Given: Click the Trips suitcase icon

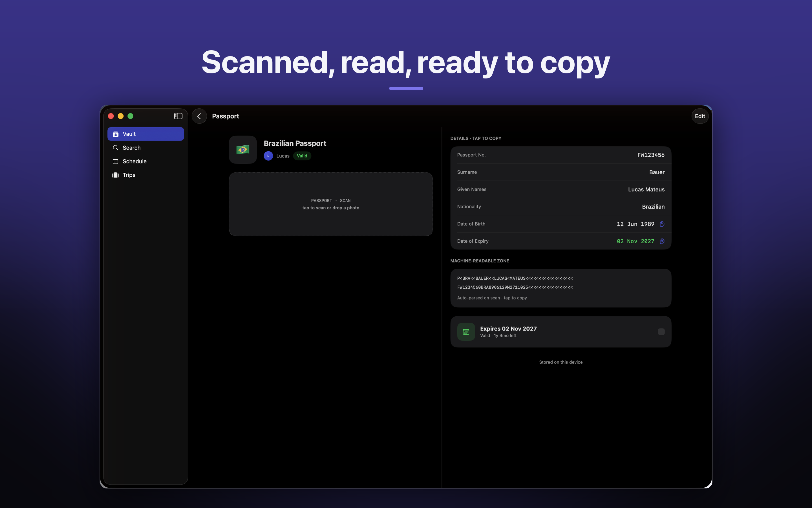Looking at the screenshot, I should (115, 175).
